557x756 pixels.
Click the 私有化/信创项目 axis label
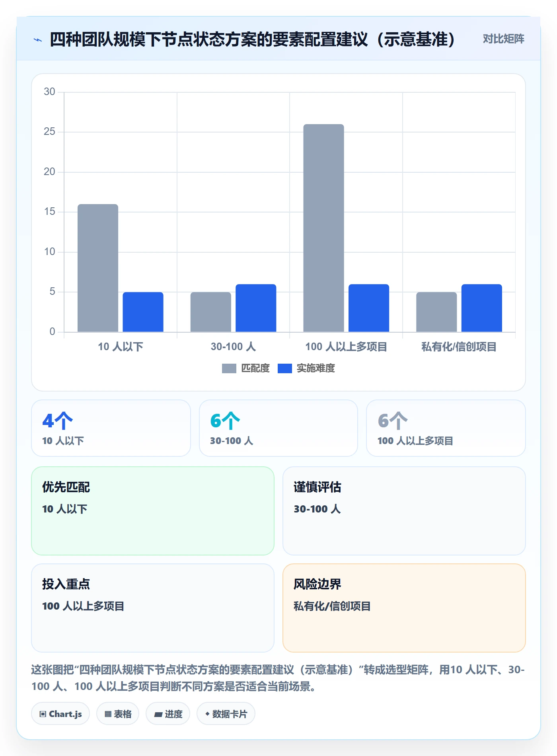(x=459, y=347)
